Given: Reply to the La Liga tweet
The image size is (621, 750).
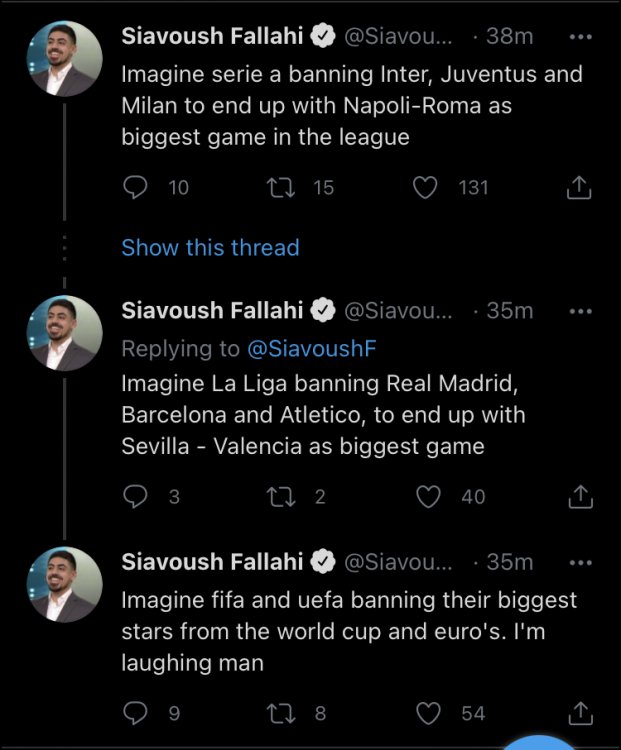Looking at the screenshot, I should click(x=135, y=496).
